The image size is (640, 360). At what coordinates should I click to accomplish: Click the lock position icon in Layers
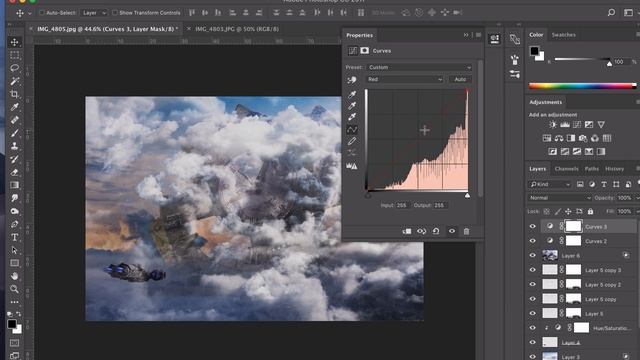click(x=568, y=211)
